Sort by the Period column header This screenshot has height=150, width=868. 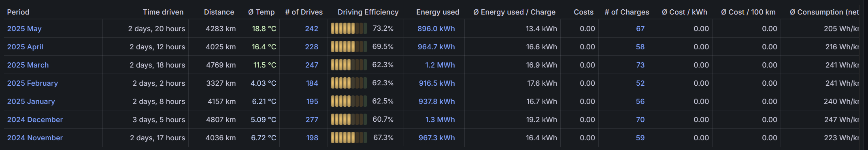point(18,12)
